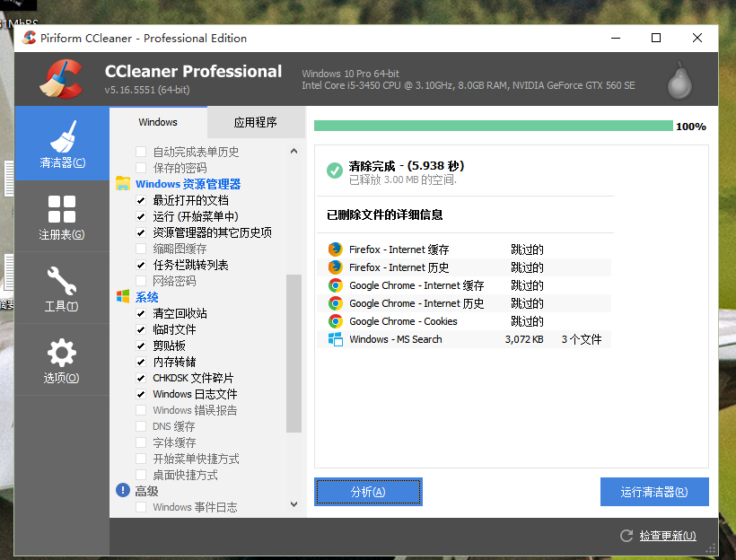Click the 分析(A) analyze button
736x560 pixels.
point(368,492)
